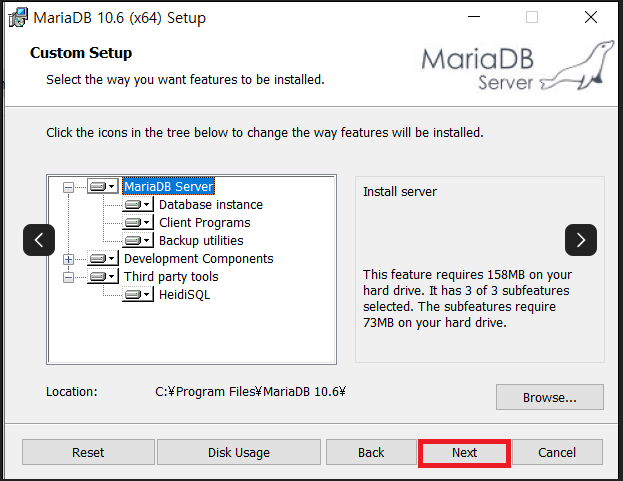Click the install path C:¥Program Files¥MariaDB 10.6¥

pyautogui.click(x=250, y=392)
